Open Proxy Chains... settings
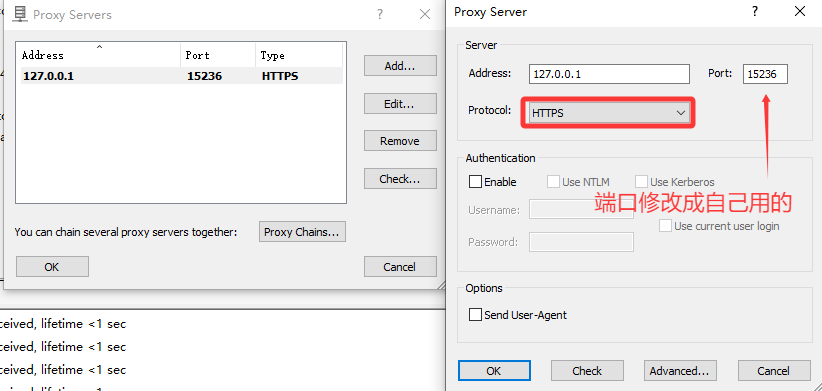 coord(302,232)
